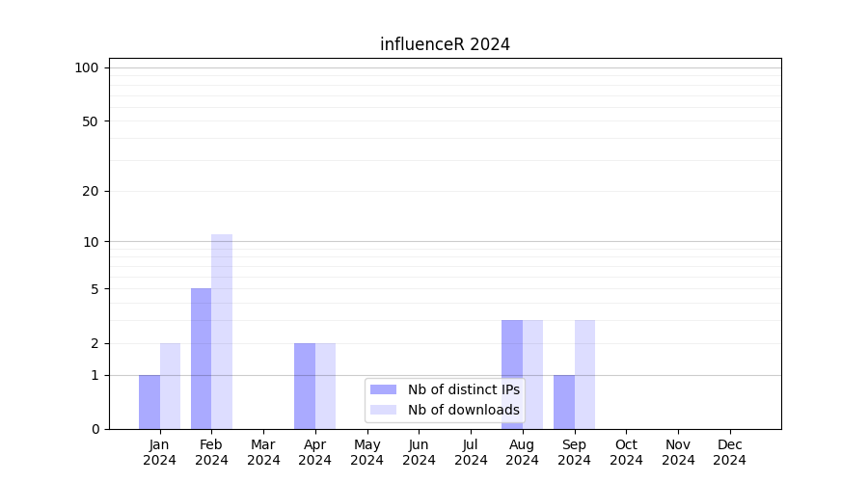Click the light 'Nb of downloads' legend swatch
Viewport: 868px width, 482px height.
coord(383,410)
